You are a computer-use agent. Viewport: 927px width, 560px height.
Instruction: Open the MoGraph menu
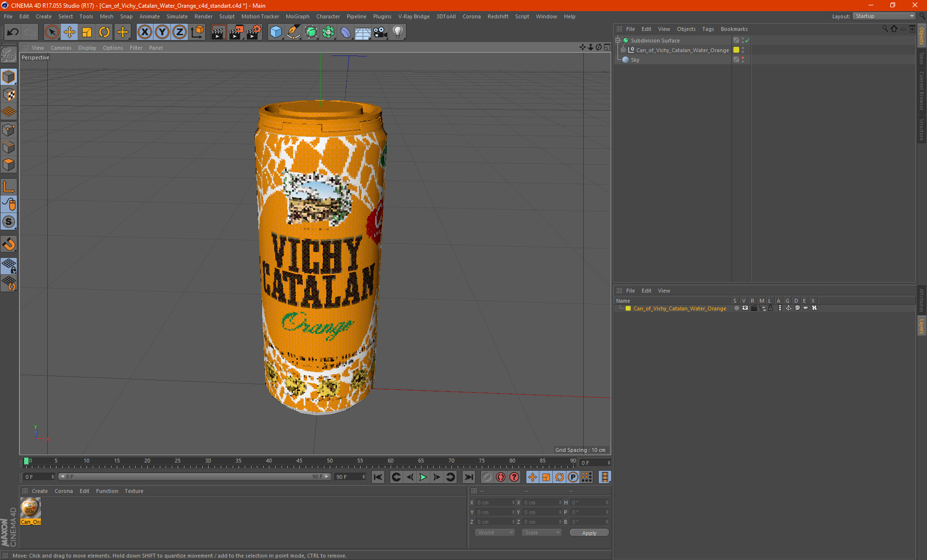click(x=297, y=16)
